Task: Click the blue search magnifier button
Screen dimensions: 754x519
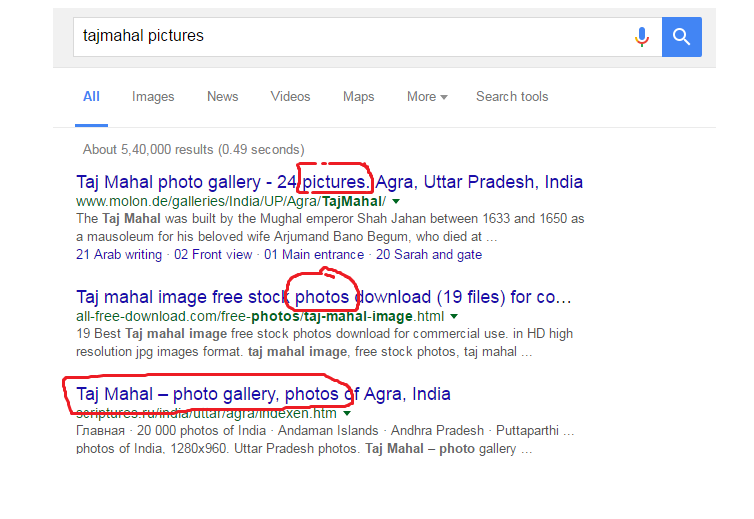Action: [681, 37]
